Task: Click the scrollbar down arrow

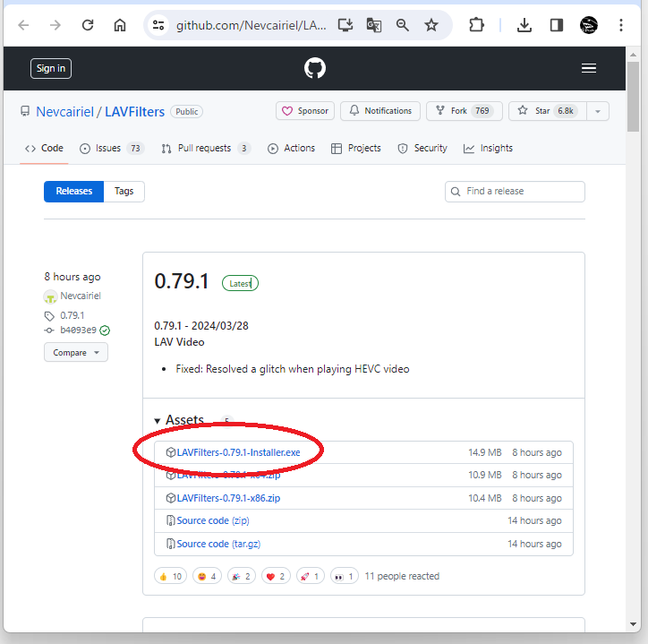Action: [633, 624]
